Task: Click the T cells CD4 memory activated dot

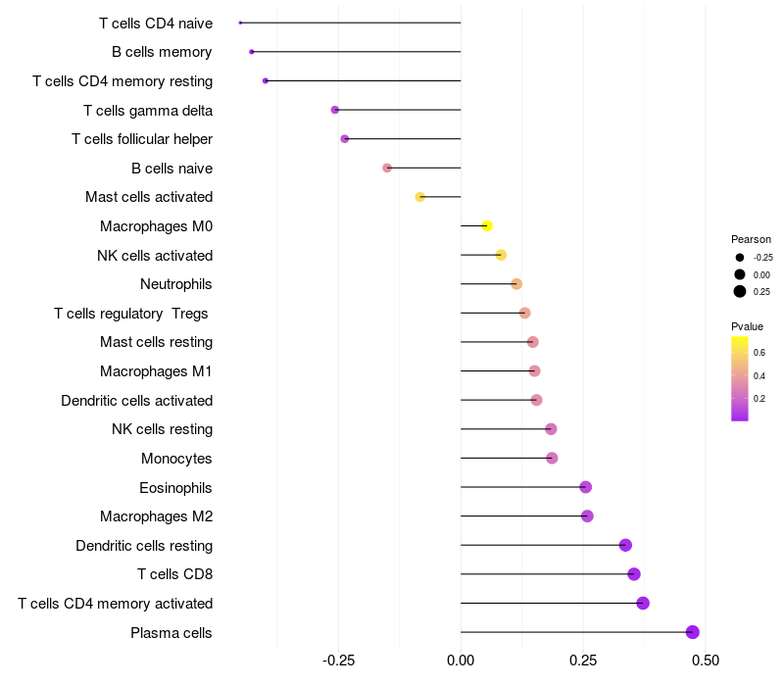Action: (x=643, y=603)
